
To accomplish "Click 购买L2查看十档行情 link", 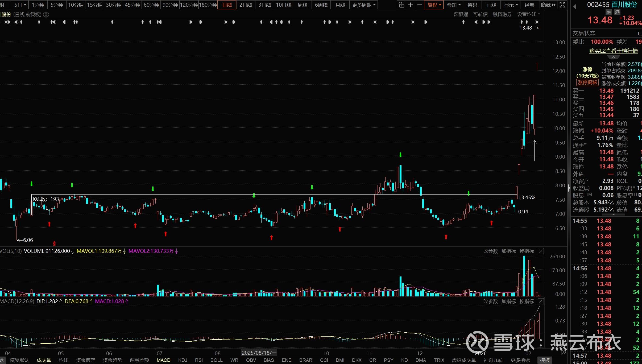I will click(613, 51).
